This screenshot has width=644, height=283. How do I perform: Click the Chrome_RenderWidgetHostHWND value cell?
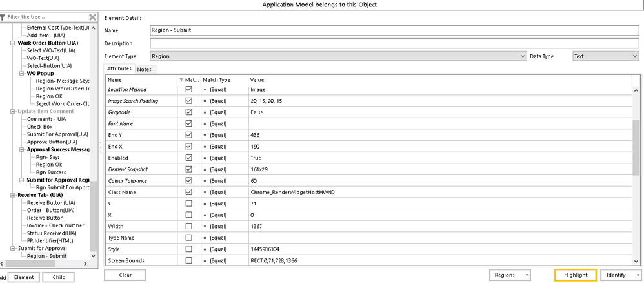point(439,192)
